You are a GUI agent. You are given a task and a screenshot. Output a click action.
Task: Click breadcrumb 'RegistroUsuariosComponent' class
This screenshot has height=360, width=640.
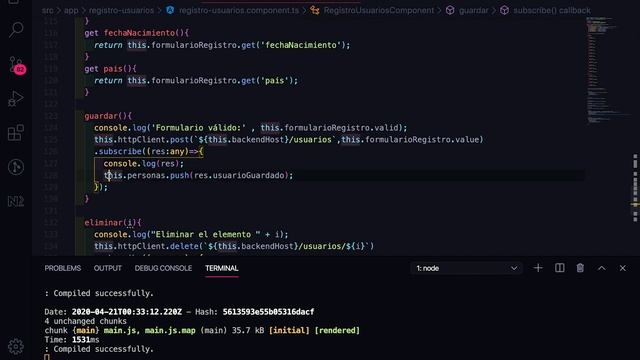click(x=379, y=11)
